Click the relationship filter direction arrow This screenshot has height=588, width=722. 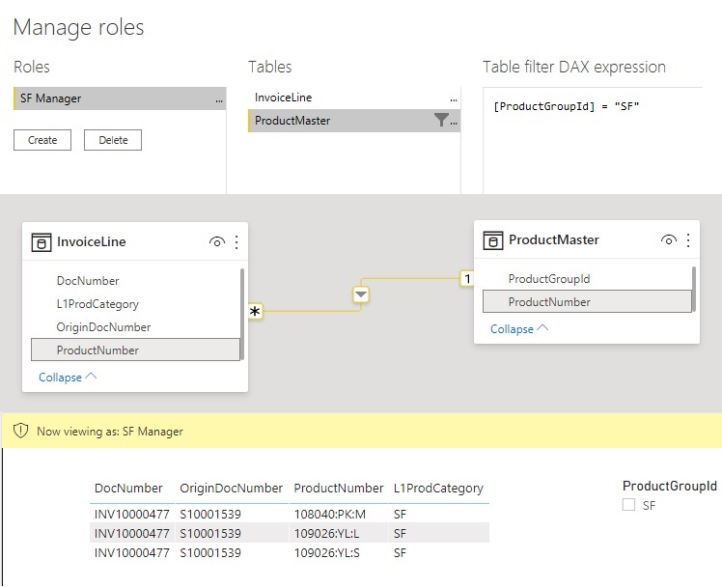(361, 294)
